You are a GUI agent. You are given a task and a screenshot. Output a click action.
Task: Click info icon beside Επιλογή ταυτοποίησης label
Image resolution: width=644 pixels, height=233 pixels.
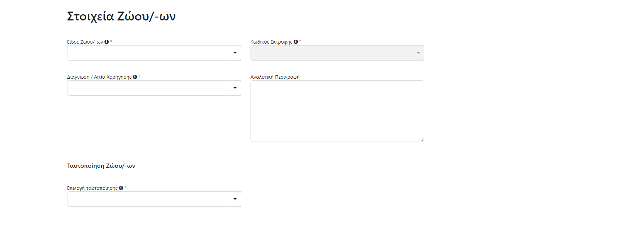[121, 188]
